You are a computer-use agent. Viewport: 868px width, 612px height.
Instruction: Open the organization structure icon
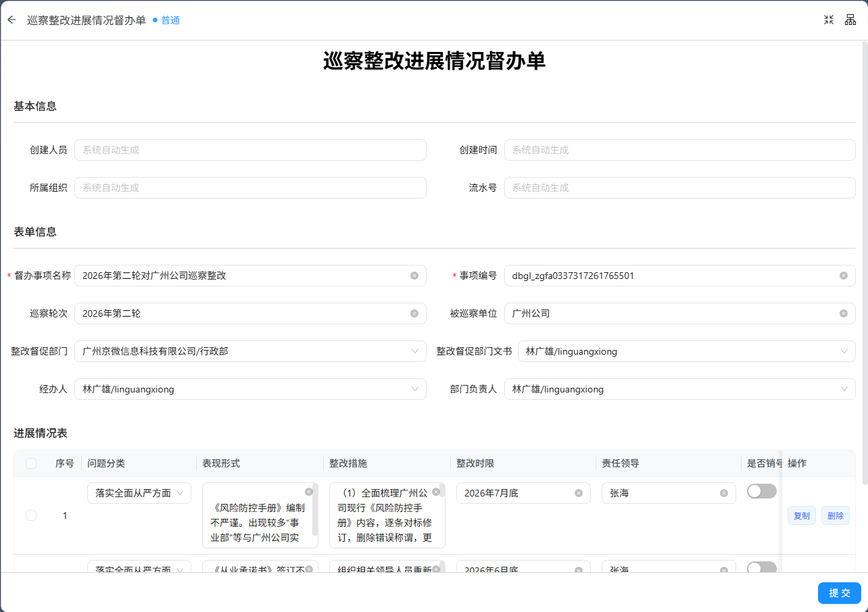pos(850,20)
